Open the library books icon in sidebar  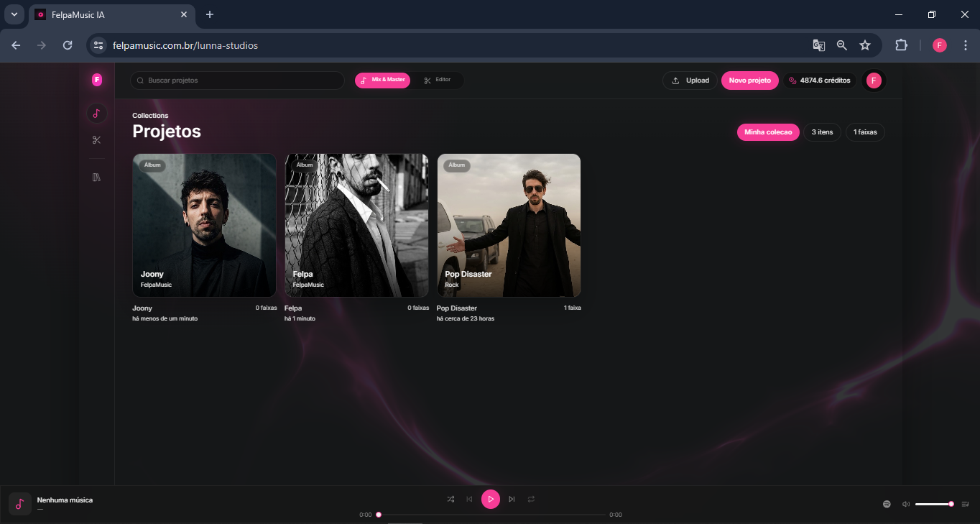96,177
